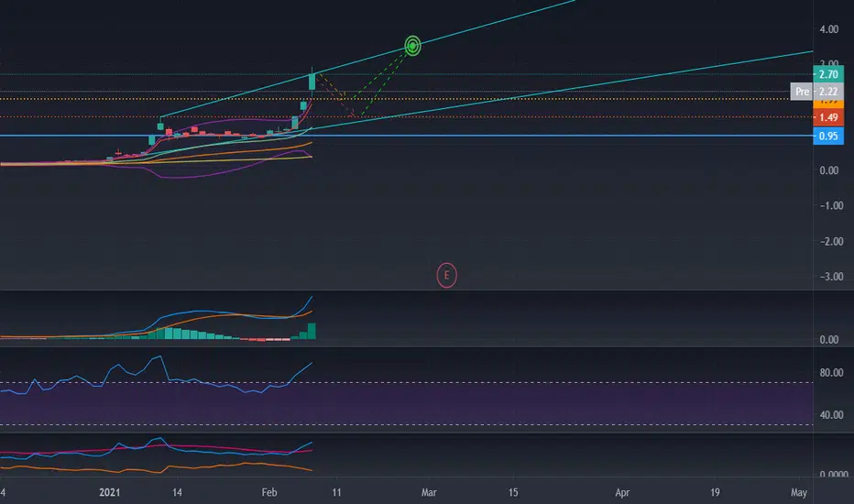854x504 pixels.
Task: Click the Feb date axis label
Action: [269, 492]
